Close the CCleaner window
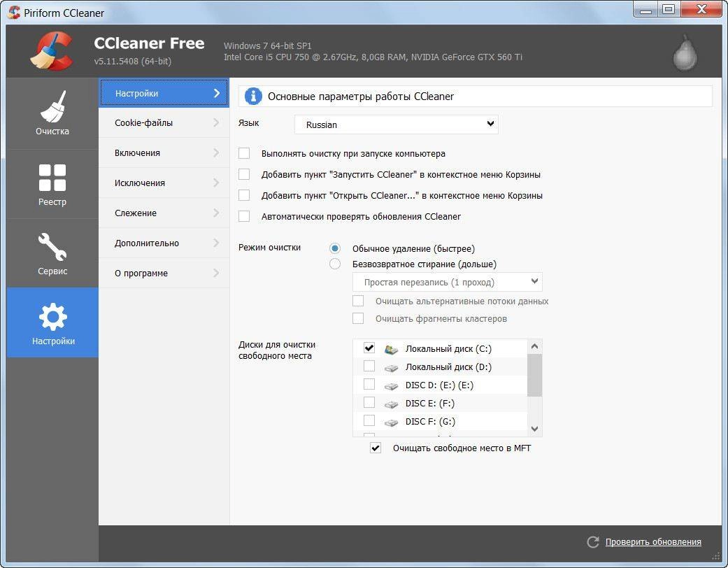 (701, 10)
